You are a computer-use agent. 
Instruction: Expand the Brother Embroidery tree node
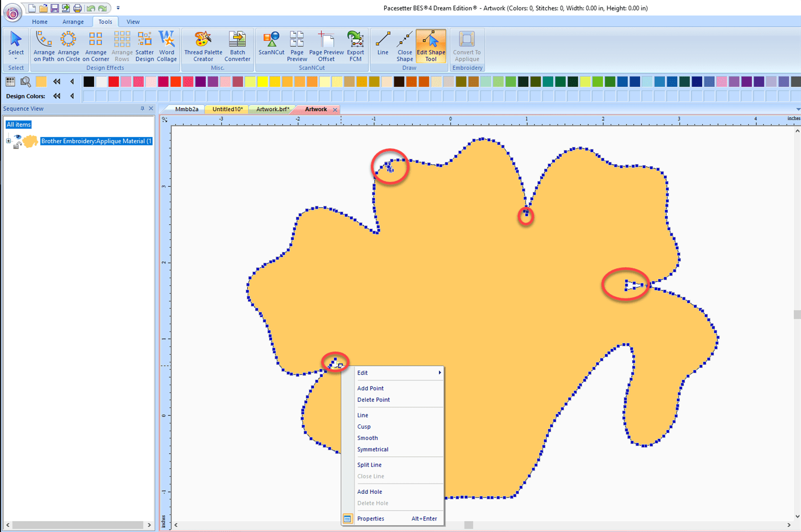pyautogui.click(x=8, y=141)
